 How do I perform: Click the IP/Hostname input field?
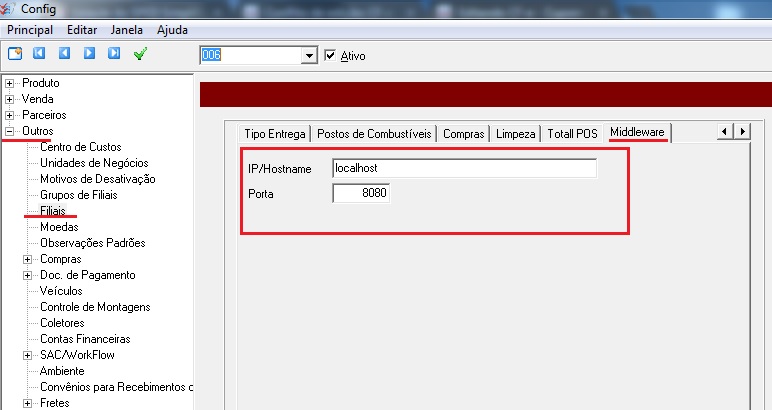pyautogui.click(x=464, y=168)
